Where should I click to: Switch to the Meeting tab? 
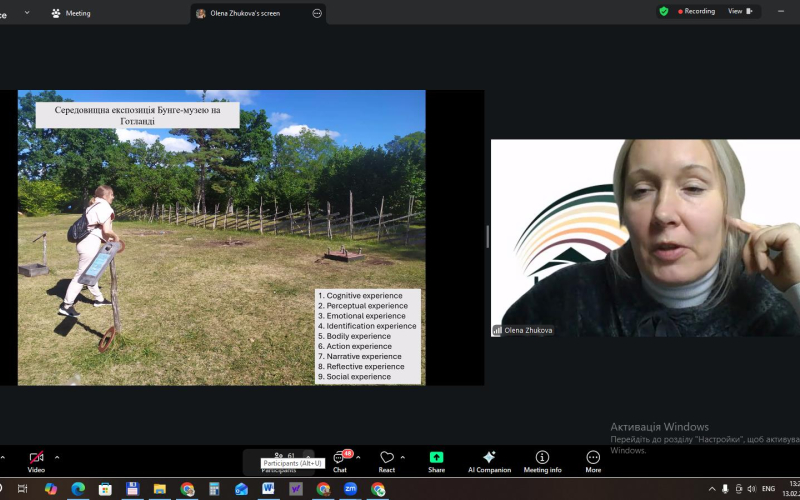(x=71, y=13)
